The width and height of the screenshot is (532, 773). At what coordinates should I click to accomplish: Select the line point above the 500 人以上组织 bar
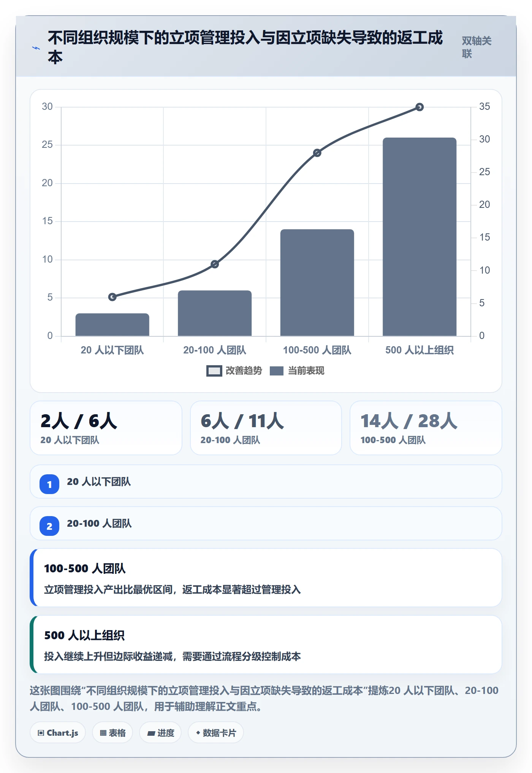[420, 107]
